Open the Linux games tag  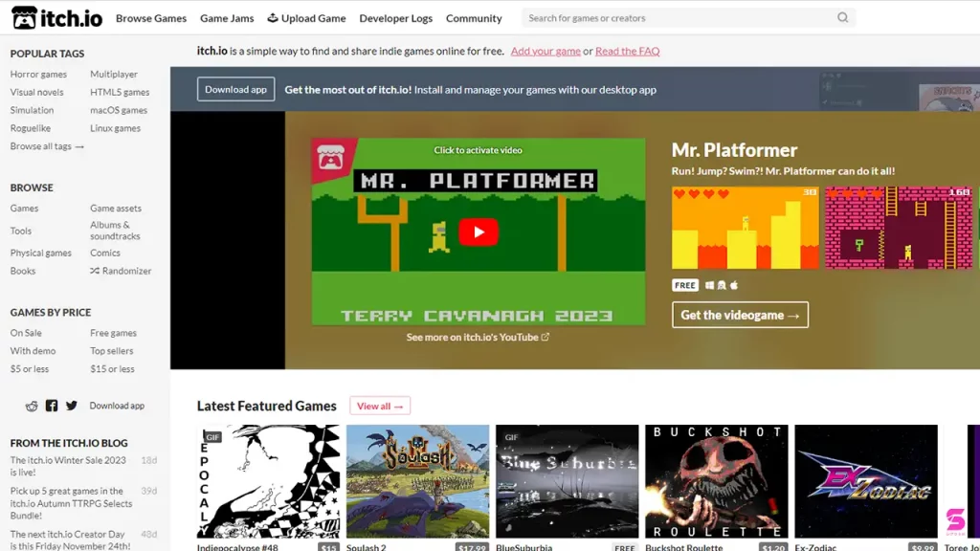[115, 128]
